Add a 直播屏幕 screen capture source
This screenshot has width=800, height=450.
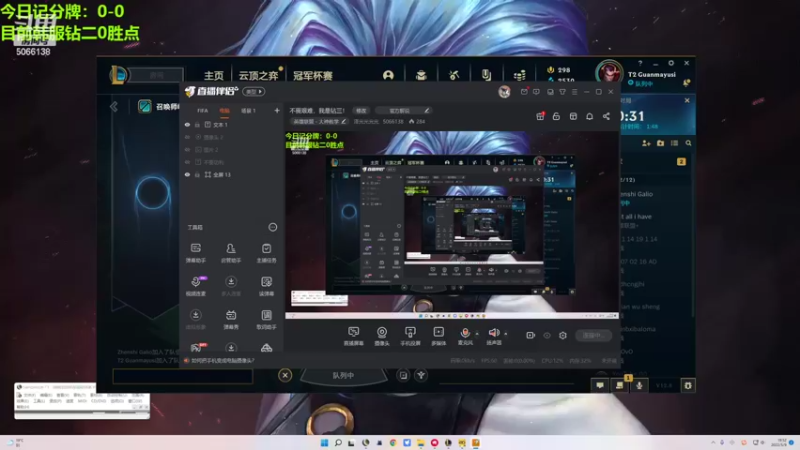354,336
